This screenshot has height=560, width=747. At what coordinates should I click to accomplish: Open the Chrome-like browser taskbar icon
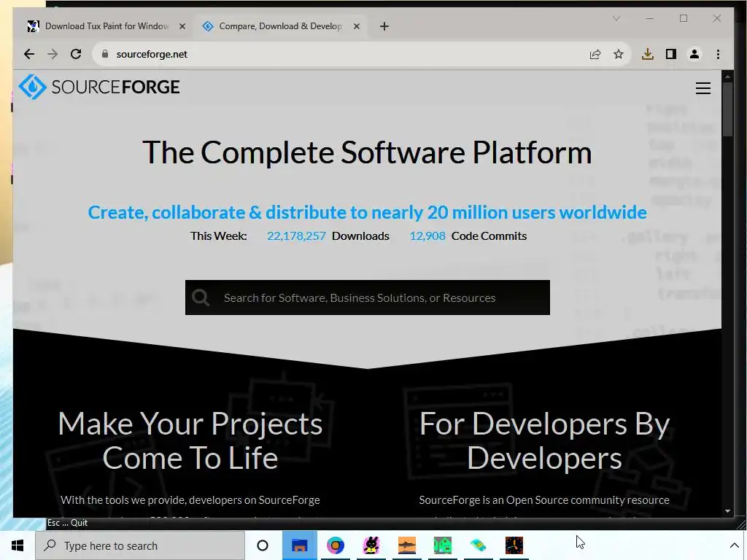click(336, 545)
